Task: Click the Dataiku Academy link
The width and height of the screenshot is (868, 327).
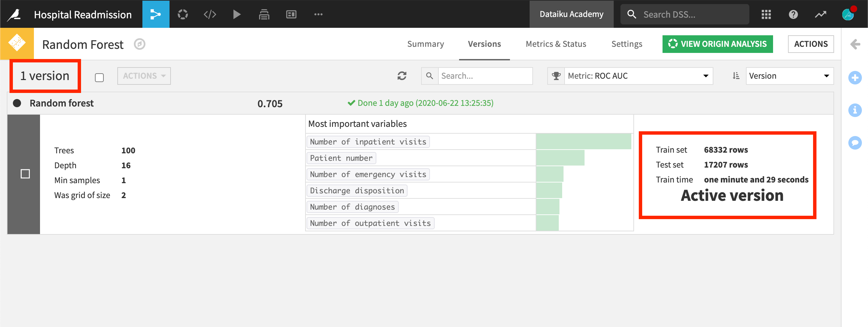Action: click(x=571, y=14)
